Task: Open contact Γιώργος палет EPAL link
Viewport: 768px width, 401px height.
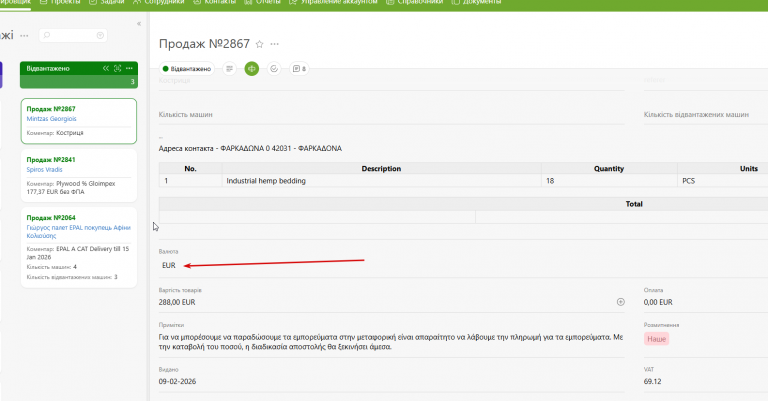Action: coord(78,232)
